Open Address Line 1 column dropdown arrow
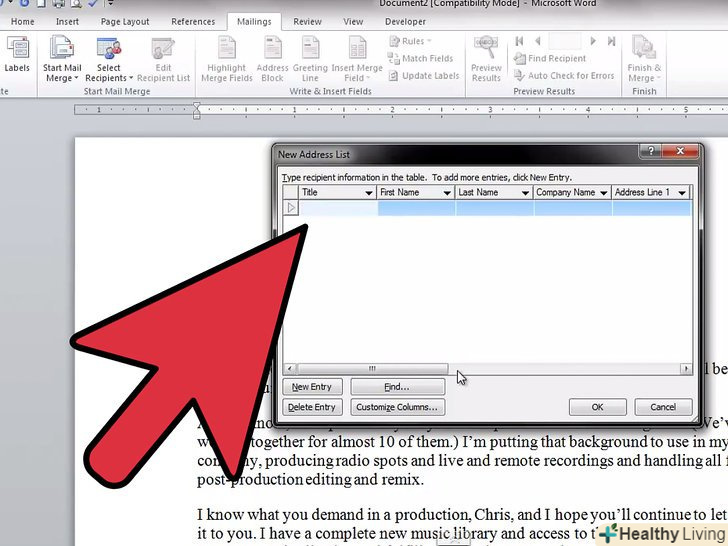 pos(682,193)
